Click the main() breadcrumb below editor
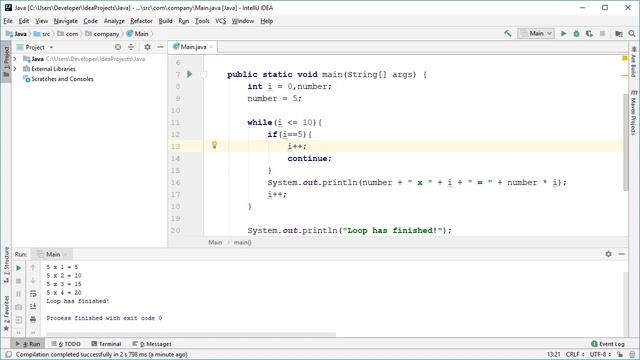The image size is (640, 360). (x=242, y=242)
